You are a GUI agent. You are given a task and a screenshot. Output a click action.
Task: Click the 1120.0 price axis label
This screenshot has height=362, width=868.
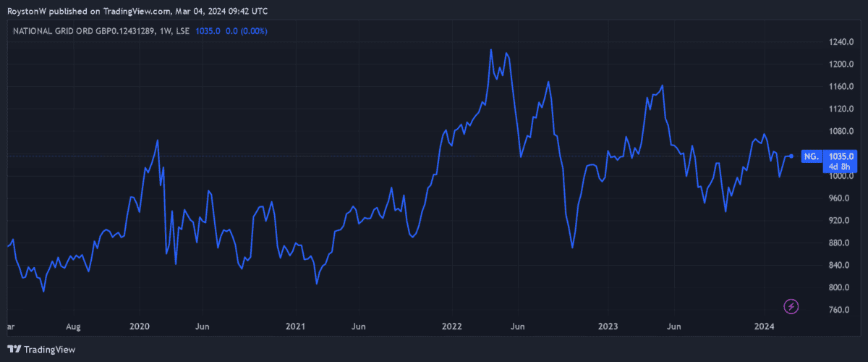842,109
